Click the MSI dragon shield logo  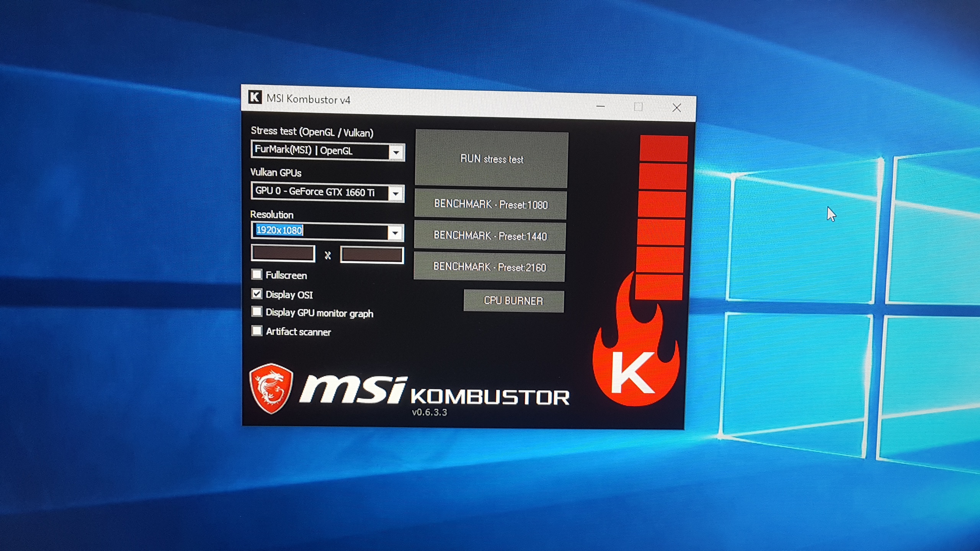point(271,388)
